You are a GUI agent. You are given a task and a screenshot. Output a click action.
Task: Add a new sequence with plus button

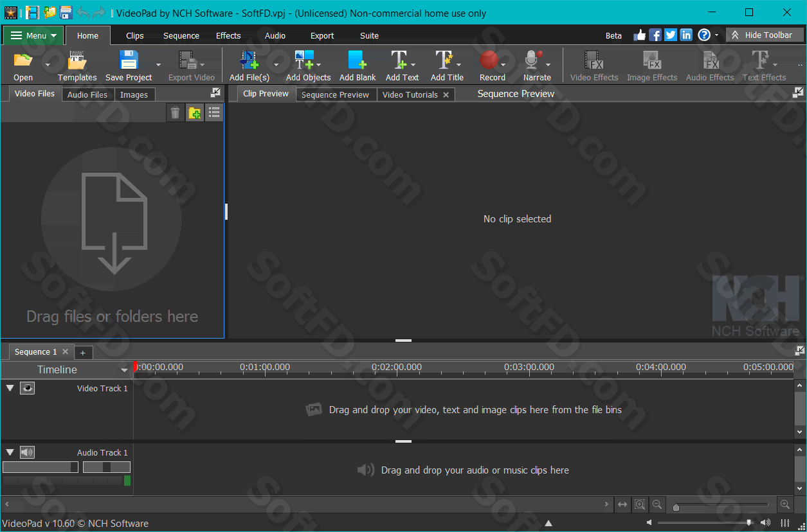[82, 352]
